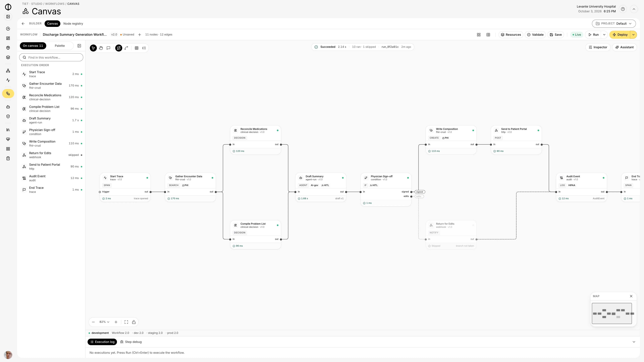Open the zoom level 82% dropdown
This screenshot has width=644, height=362.
coord(104,322)
